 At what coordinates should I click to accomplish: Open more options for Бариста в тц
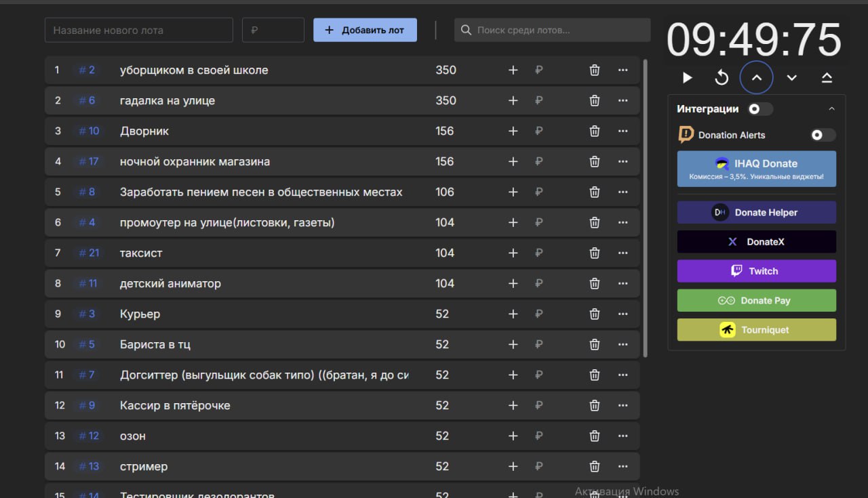(623, 344)
